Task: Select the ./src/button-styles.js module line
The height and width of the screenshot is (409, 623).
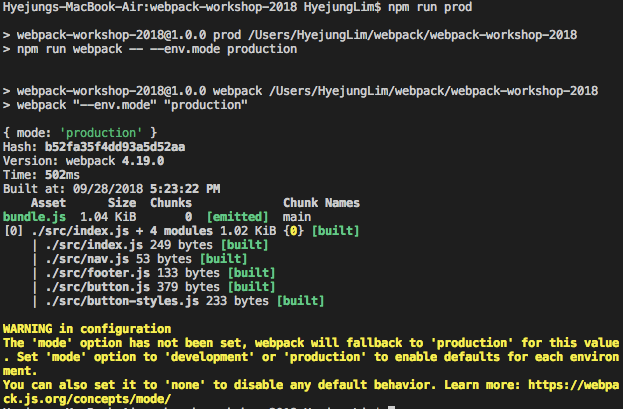Action: point(184,301)
